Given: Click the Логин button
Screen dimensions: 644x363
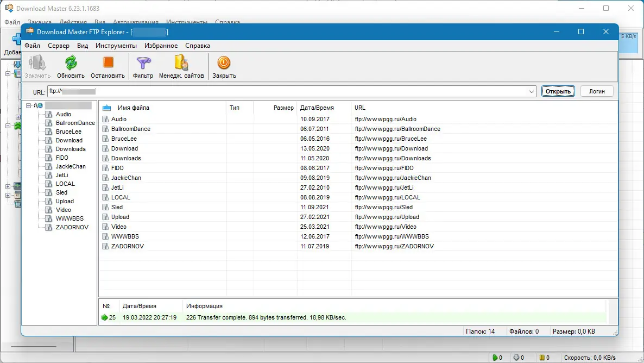Looking at the screenshot, I should coord(597,91).
